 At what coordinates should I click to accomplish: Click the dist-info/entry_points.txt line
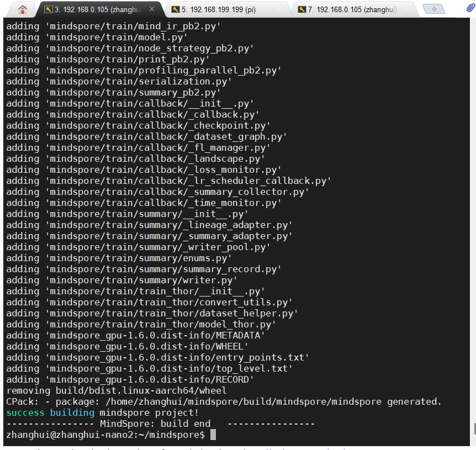click(157, 357)
